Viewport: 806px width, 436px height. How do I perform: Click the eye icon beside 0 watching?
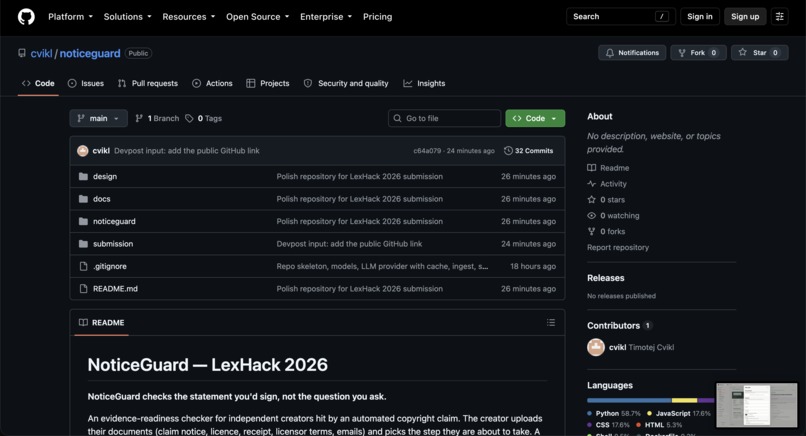pos(592,215)
